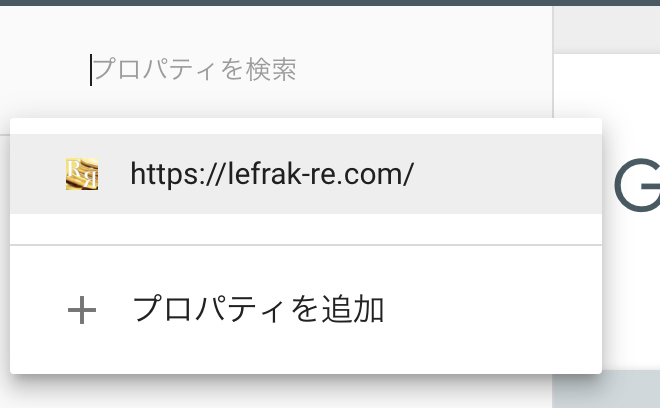The image size is (660, 408).
Task: Focus the プロパティを検索 search field
Action: click(276, 70)
